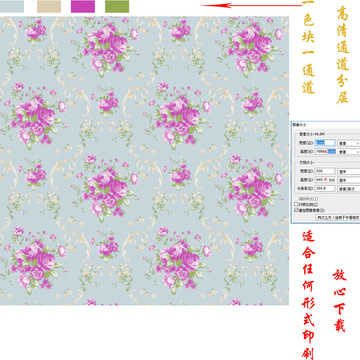Click the resolution field showing 304.8
Image resolution: width=360 pixels, height=360 pixels.
click(325, 188)
